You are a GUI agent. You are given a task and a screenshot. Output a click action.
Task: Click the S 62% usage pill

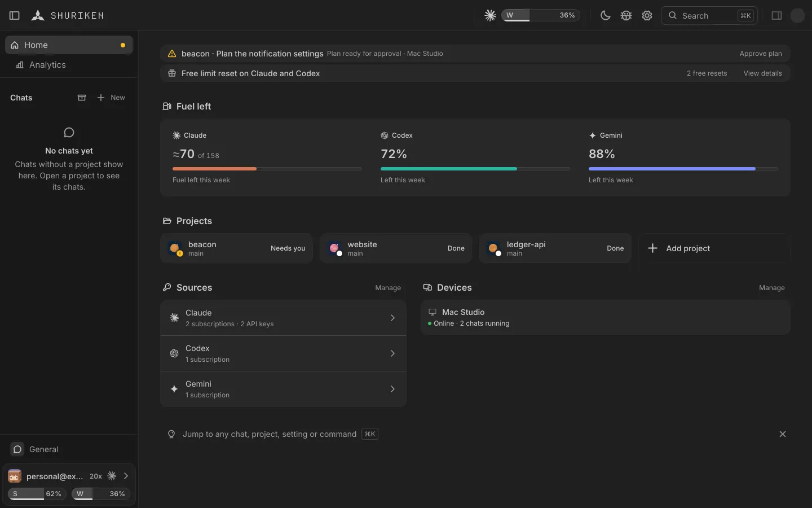click(x=37, y=494)
